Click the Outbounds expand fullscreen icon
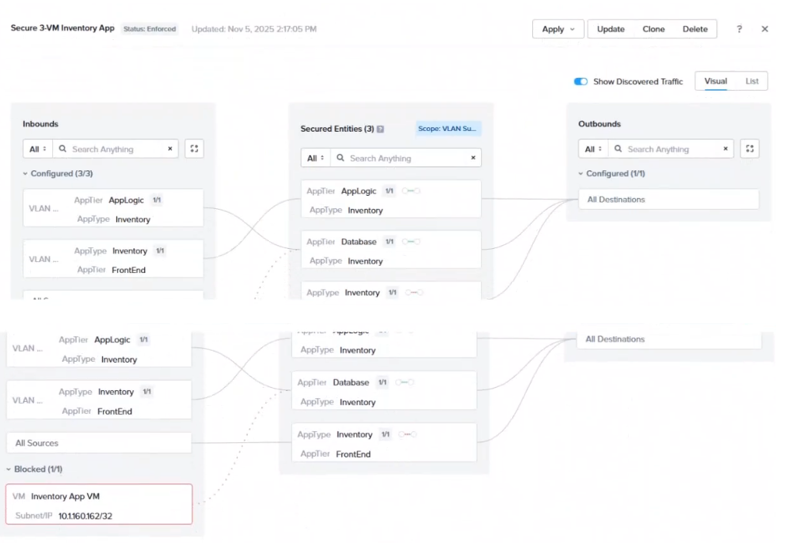Screen dimensions: 792x543 tap(750, 149)
